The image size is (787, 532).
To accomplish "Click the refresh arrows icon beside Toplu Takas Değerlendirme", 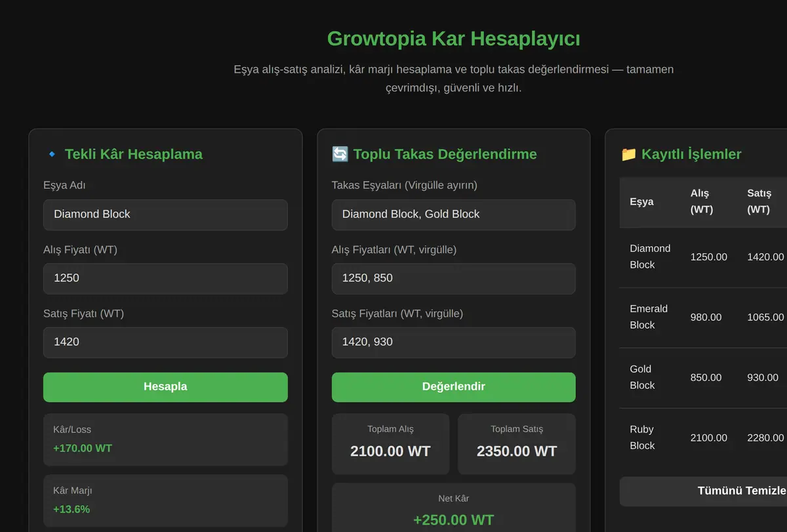I will pos(340,154).
